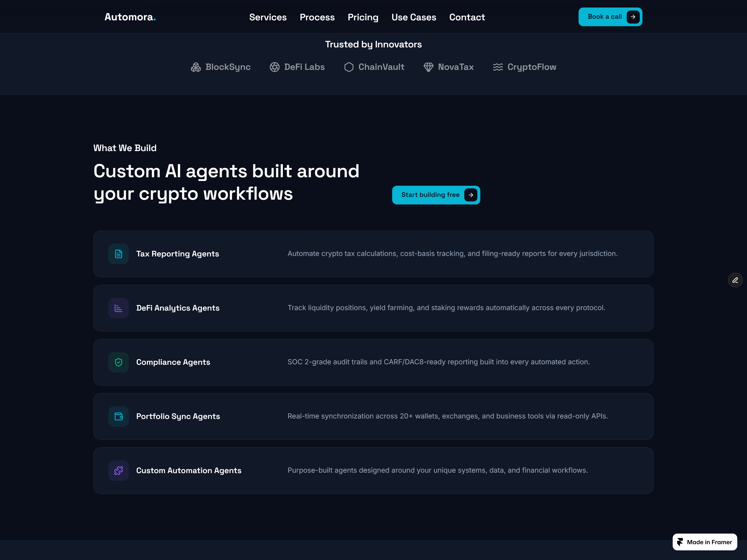Image resolution: width=747 pixels, height=560 pixels.
Task: Click the real-time synchronization description
Action: coord(448,416)
